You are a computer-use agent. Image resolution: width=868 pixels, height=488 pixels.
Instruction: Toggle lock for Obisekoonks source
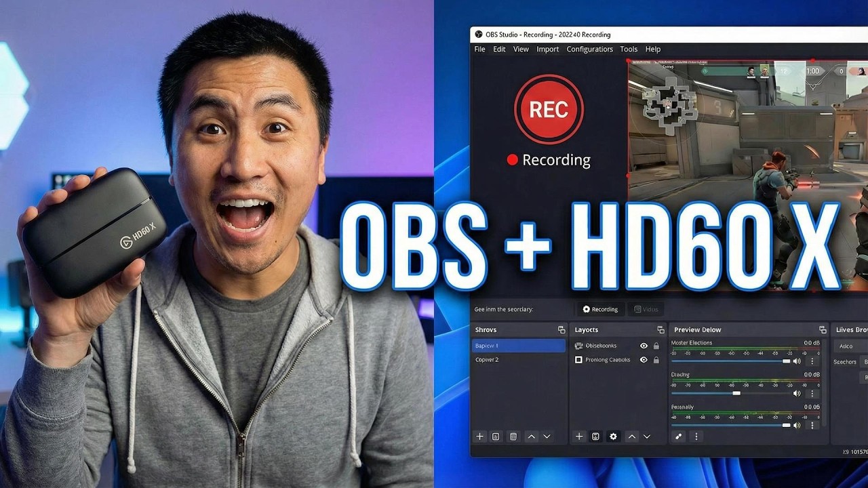[x=656, y=346]
